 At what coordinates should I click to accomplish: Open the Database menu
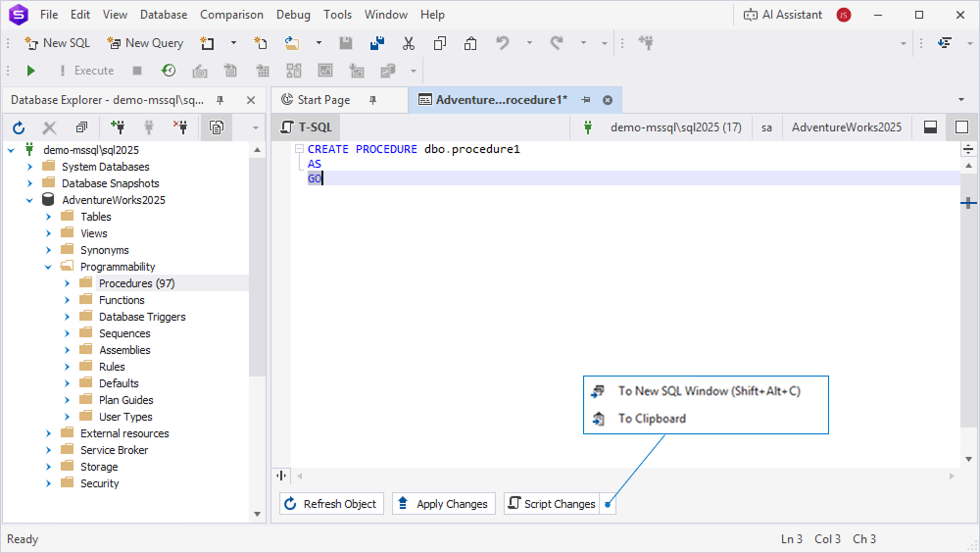pyautogui.click(x=163, y=15)
